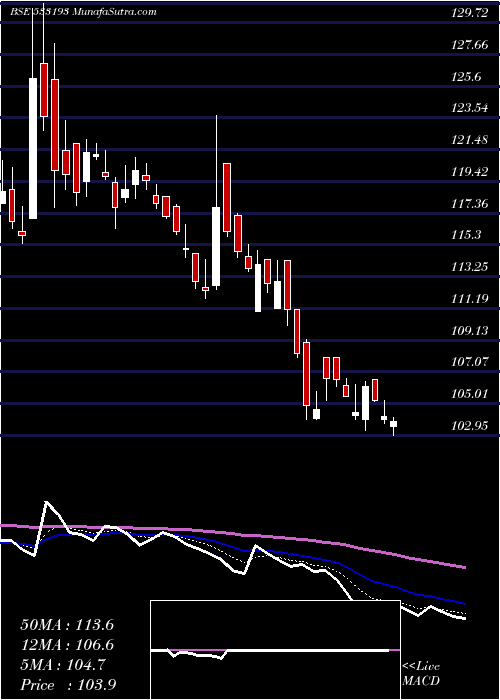Image resolution: width=500 pixels, height=700 pixels.
Task: Click the <<Live MACD label
Action: click(421, 674)
